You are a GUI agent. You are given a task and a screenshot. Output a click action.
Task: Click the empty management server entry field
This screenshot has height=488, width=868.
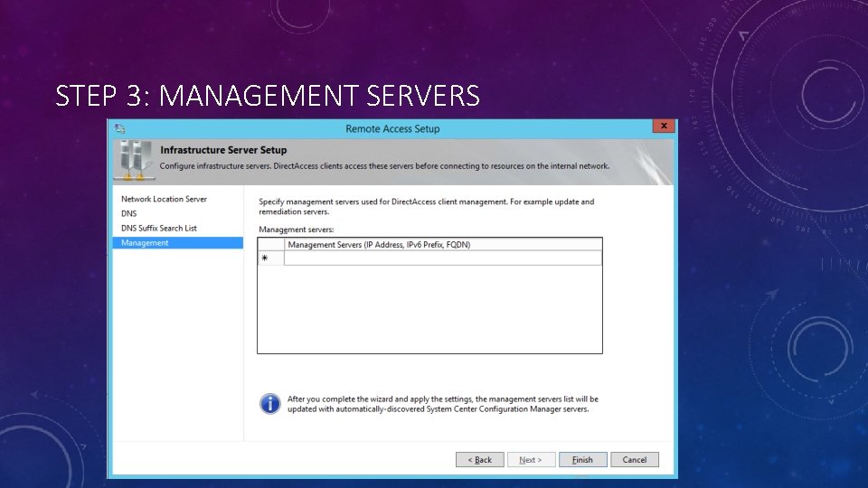tap(443, 258)
